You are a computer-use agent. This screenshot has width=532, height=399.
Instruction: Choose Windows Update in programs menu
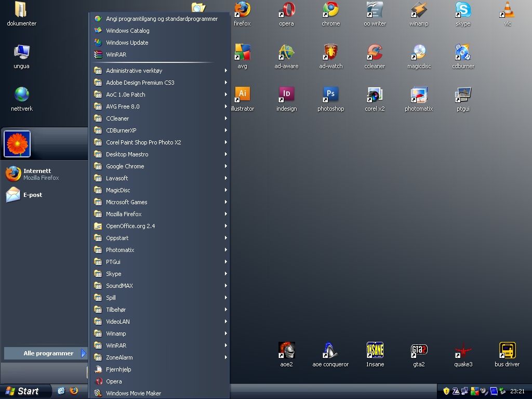[160, 43]
